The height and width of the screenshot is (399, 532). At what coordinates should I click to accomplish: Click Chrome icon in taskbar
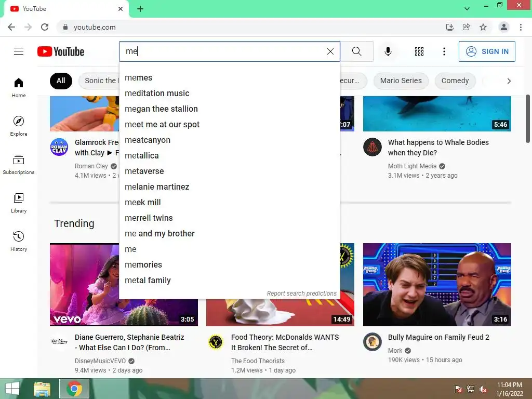click(x=74, y=389)
